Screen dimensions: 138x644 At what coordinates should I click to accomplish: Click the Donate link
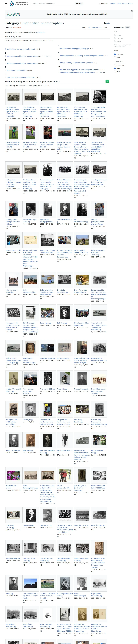(112, 4)
